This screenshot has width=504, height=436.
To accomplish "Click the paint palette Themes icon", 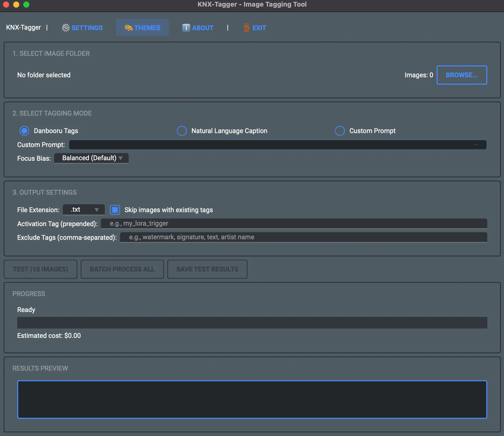I will (x=128, y=28).
